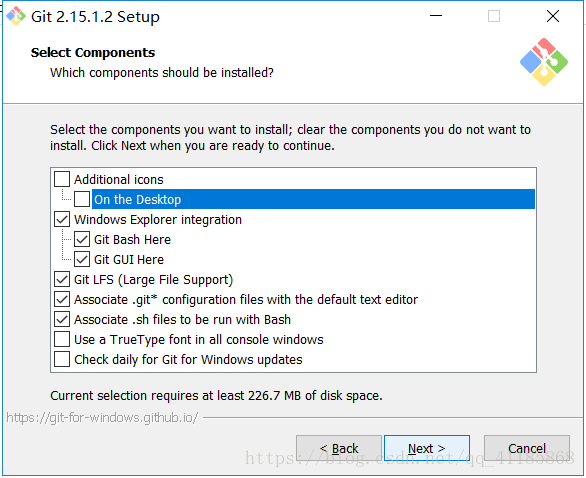Go back with the Back button
Screen dimensions: 586x478
(339, 448)
